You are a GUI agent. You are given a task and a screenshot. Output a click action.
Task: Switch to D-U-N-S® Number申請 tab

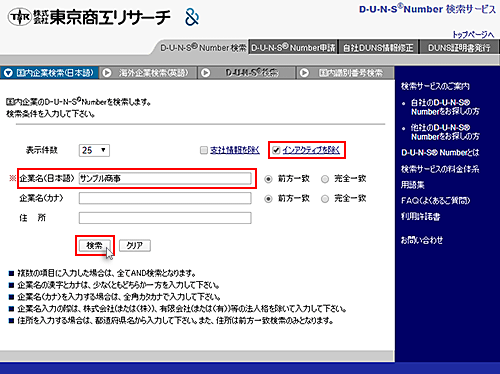click(x=293, y=48)
